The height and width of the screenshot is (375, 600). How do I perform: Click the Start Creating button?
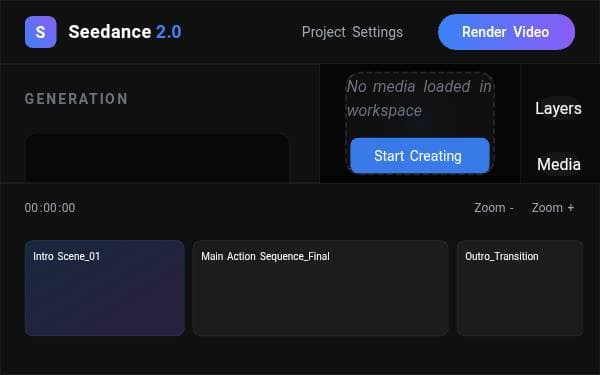[420, 156]
